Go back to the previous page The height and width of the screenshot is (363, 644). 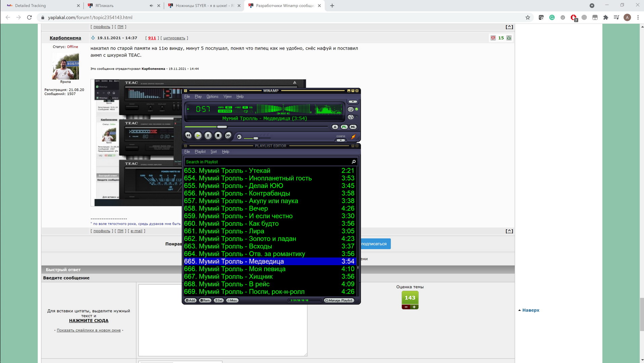tap(8, 17)
